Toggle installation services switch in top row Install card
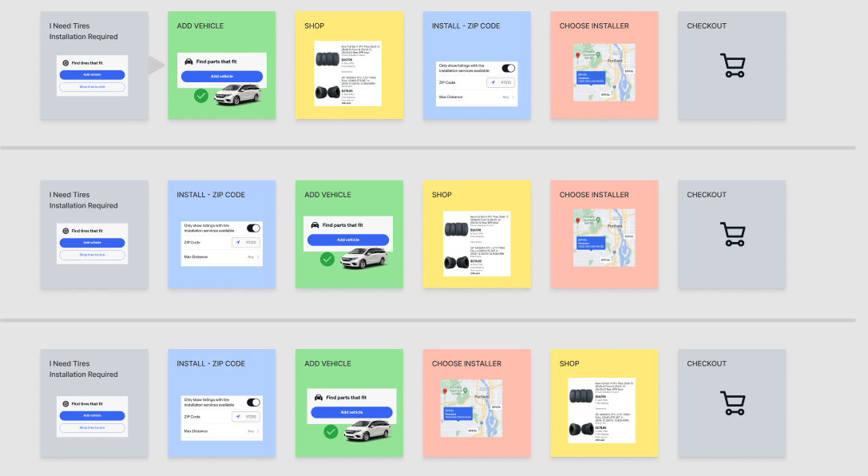The height and width of the screenshot is (476, 868). (508, 69)
